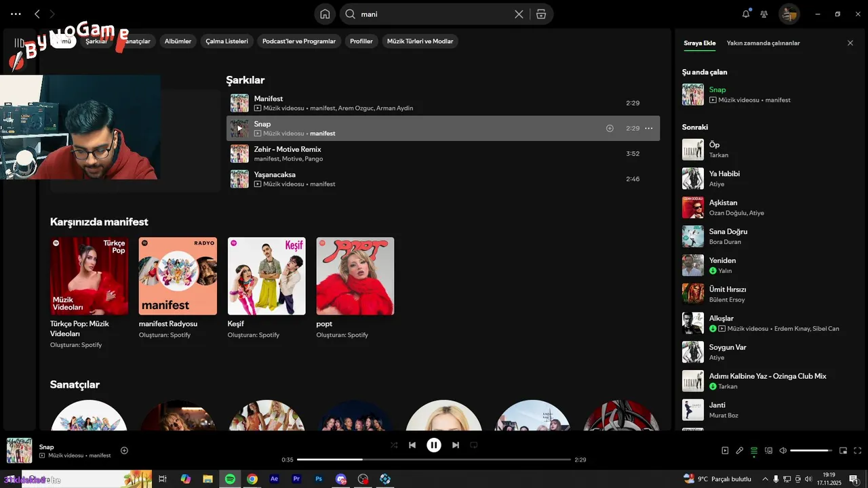Open the notifications bell
The height and width of the screenshot is (488, 868).
tap(746, 14)
